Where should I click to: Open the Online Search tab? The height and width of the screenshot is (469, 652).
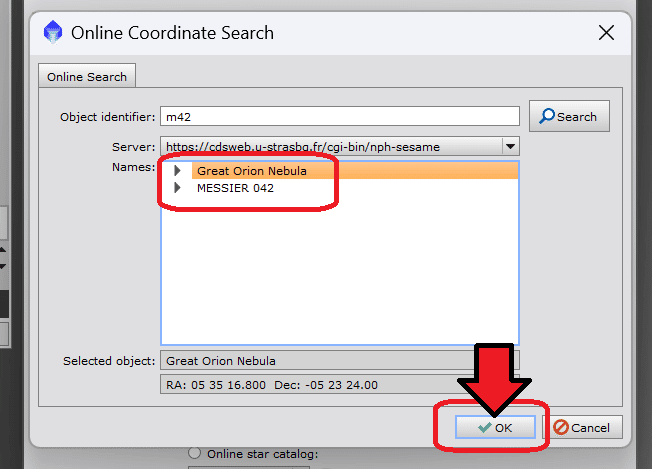[87, 77]
